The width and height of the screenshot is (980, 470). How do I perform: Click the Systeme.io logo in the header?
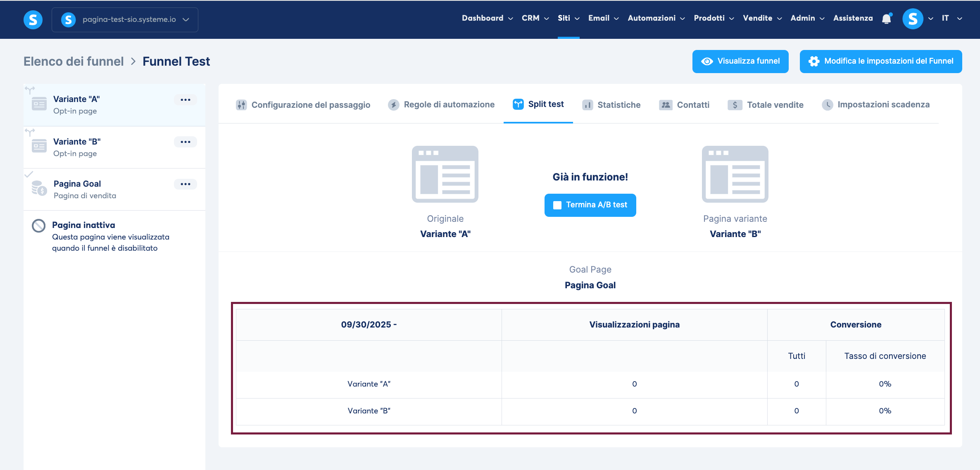33,19
